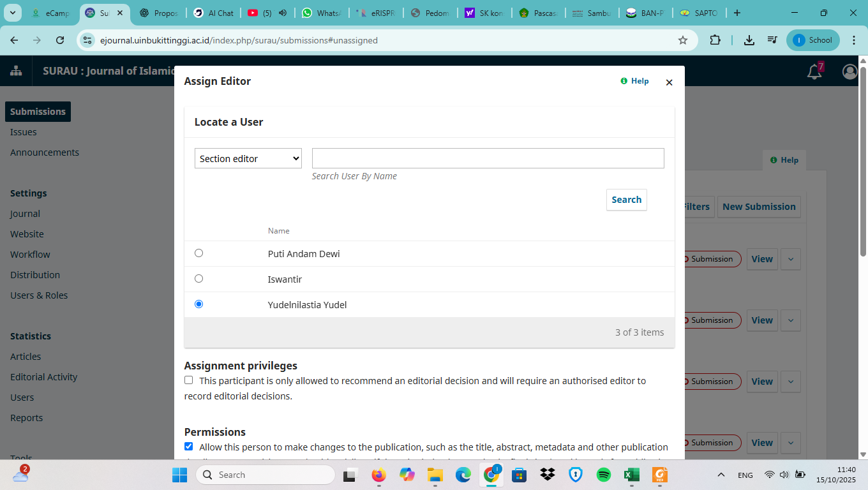Click the notifications bell icon
The height and width of the screenshot is (490, 868).
(814, 71)
